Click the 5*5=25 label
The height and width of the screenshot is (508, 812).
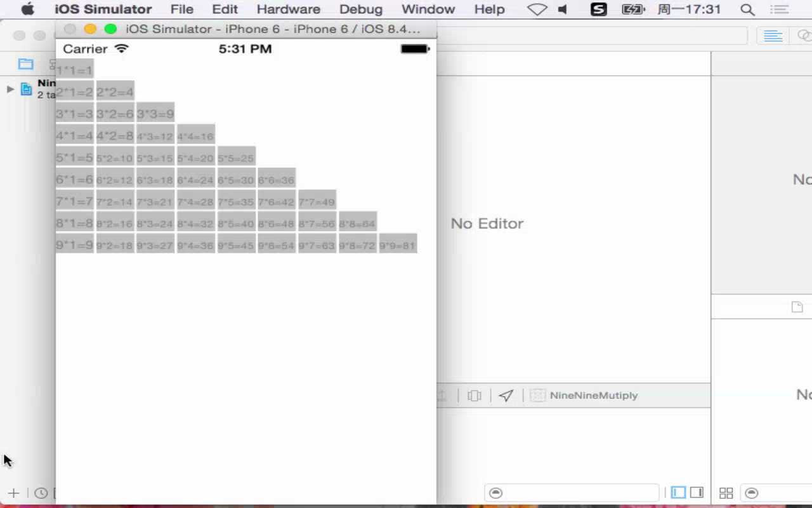pos(236,157)
